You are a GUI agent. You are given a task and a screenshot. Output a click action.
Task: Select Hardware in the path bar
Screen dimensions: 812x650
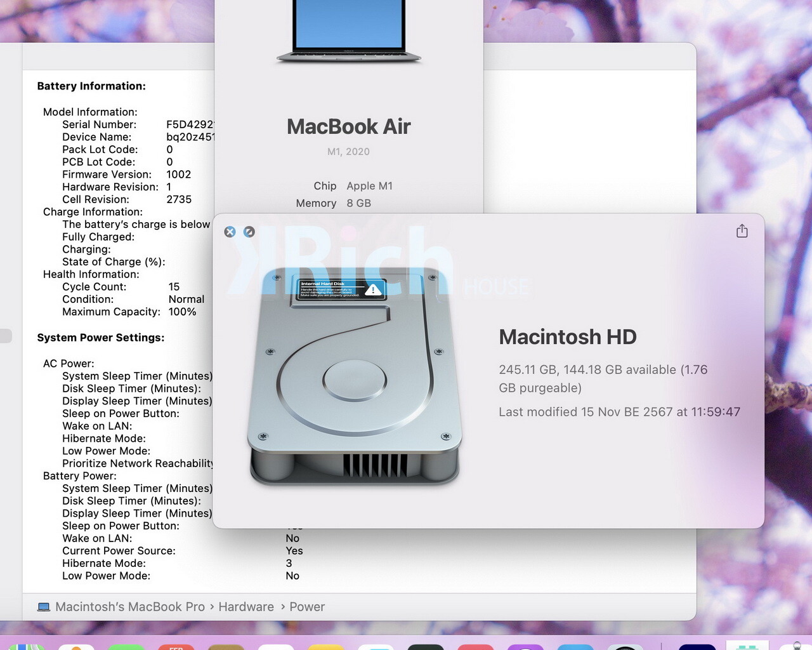pos(246,607)
